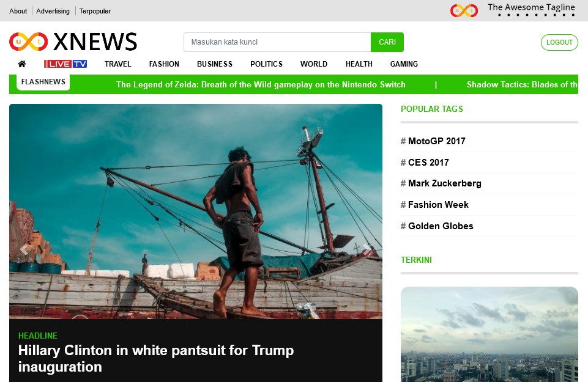The width and height of the screenshot is (588, 382).
Task: Open the Golden Globes tag
Action: [437, 226]
